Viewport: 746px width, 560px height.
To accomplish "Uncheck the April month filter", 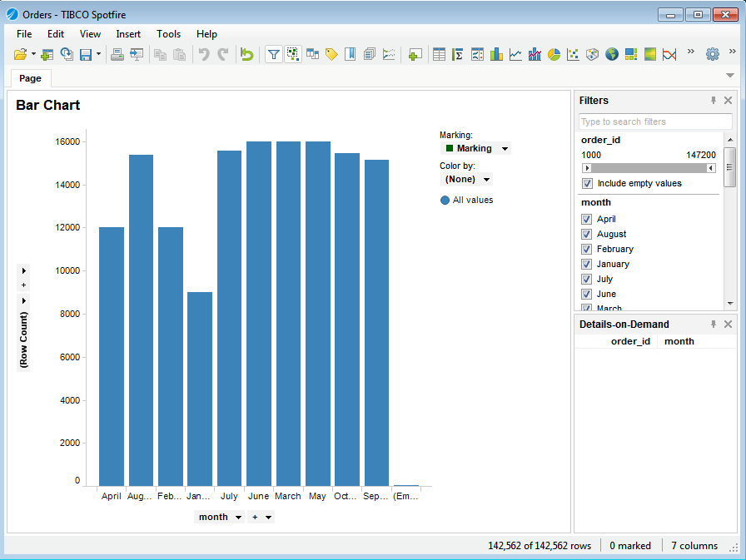I will tap(586, 219).
